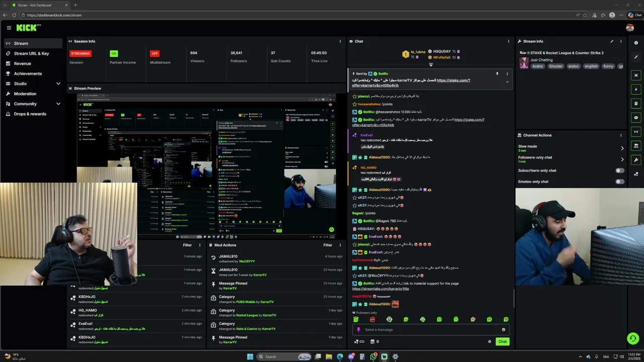The height and width of the screenshot is (362, 644).
Task: Open the Achievements section
Action: tap(33, 73)
